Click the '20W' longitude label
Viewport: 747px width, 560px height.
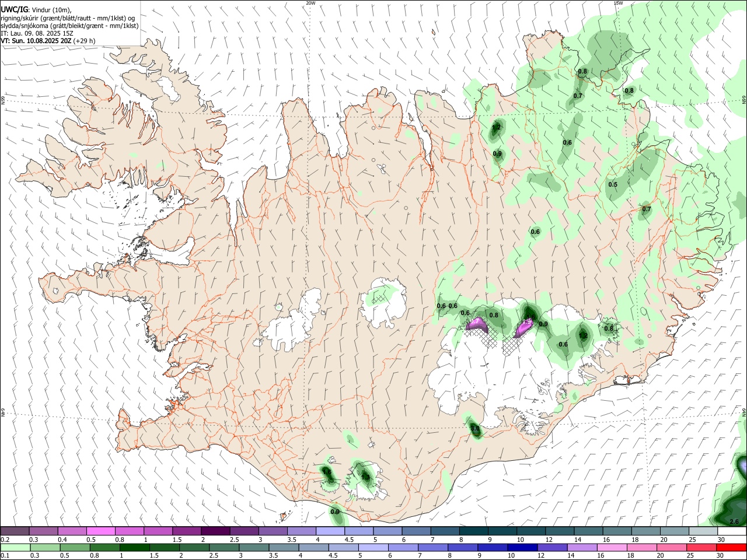pos(310,2)
